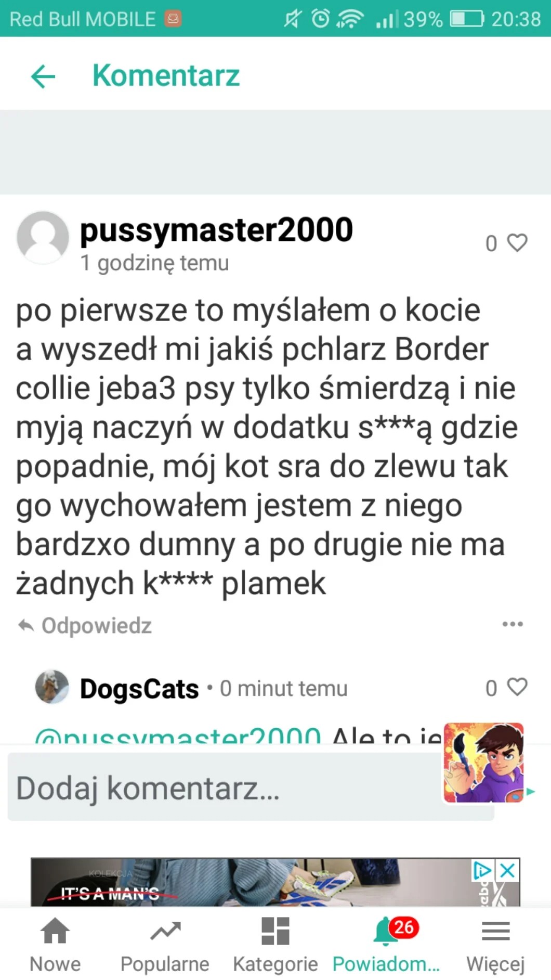The image size is (551, 980).
Task: Open the painter character game ad thumbnail
Action: pos(483,762)
